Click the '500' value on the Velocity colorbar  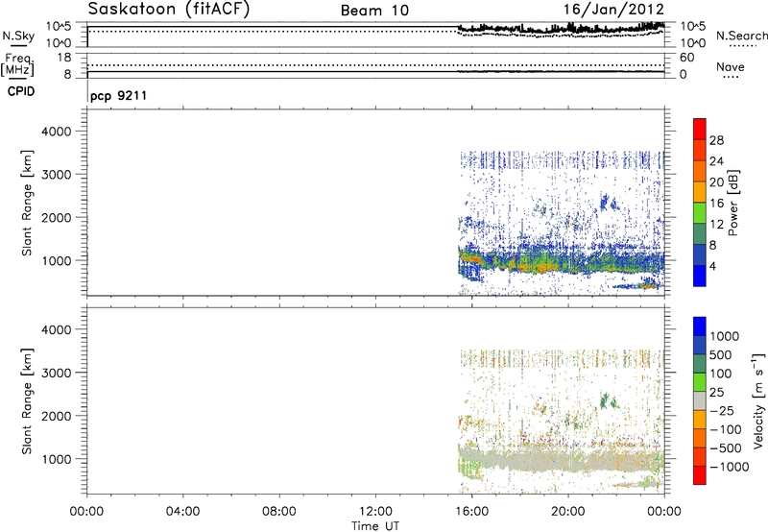click(x=721, y=354)
